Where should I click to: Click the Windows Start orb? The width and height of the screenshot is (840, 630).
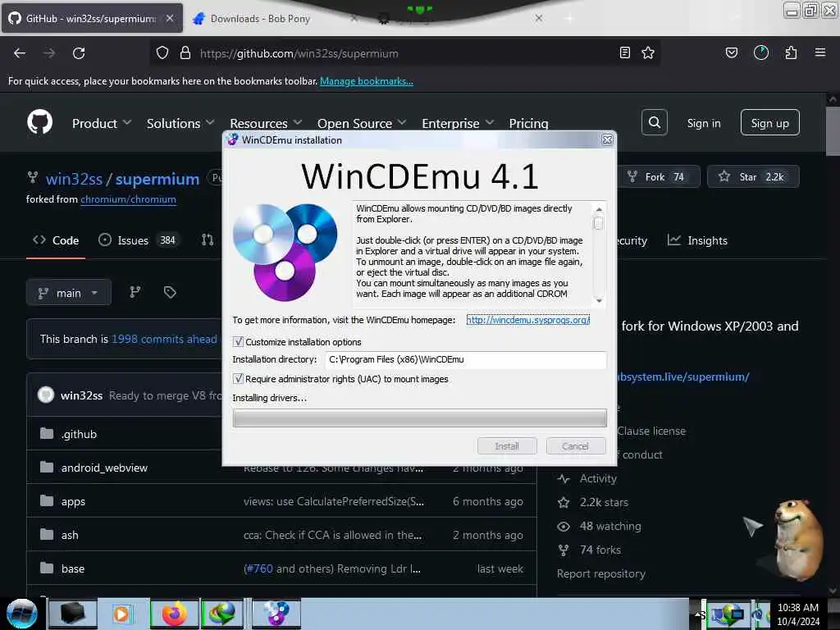pos(21,614)
